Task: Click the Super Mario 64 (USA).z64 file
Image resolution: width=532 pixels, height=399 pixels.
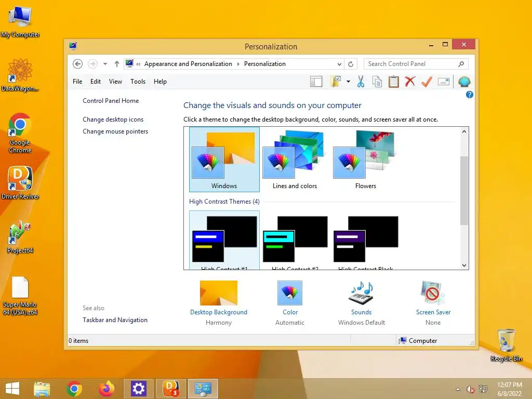Action: click(x=20, y=296)
